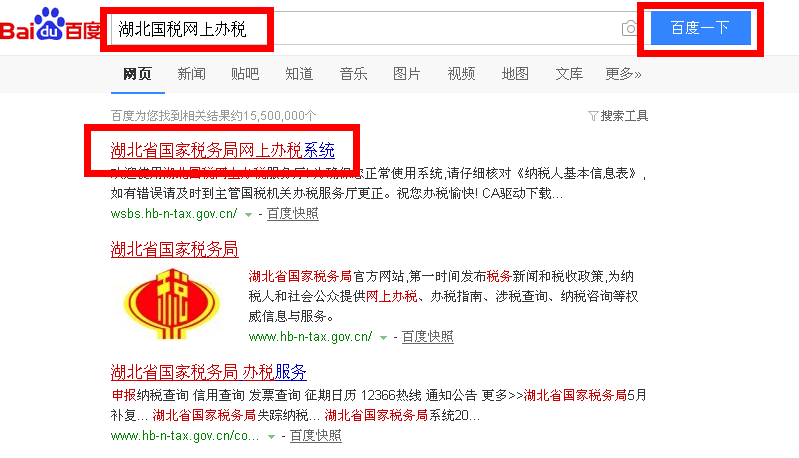Select the 图片 tab
This screenshot has height=458, width=799.
coord(407,74)
